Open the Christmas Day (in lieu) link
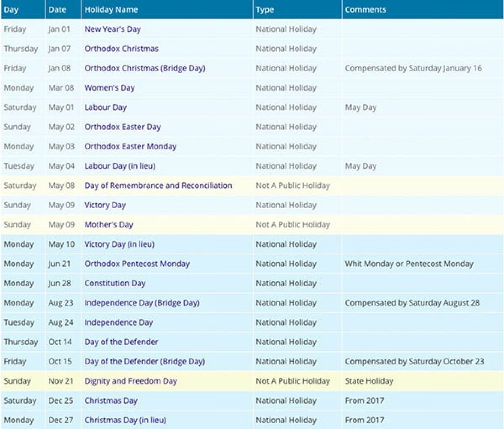The image size is (504, 429). pyautogui.click(x=125, y=420)
